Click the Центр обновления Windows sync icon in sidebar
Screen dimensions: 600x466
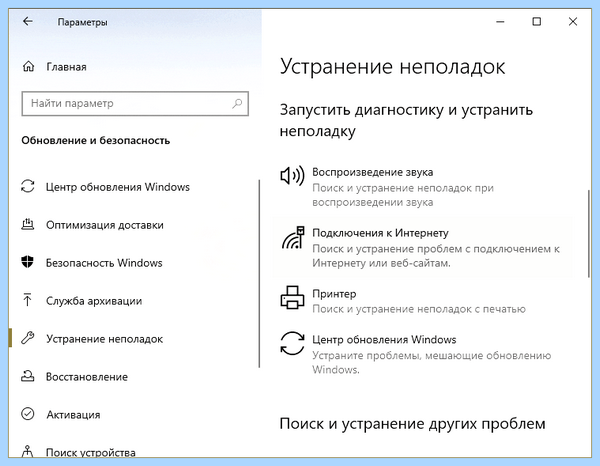pos(28,187)
